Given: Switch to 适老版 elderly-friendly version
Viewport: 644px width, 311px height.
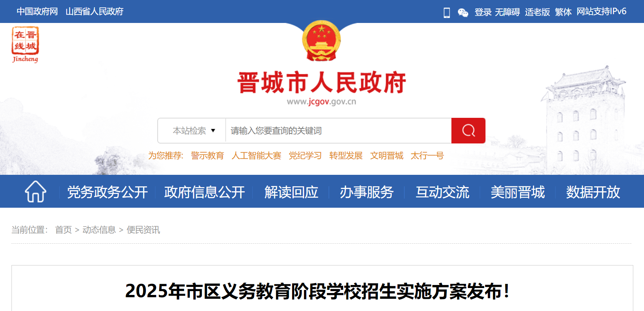Looking at the screenshot, I should [537, 12].
